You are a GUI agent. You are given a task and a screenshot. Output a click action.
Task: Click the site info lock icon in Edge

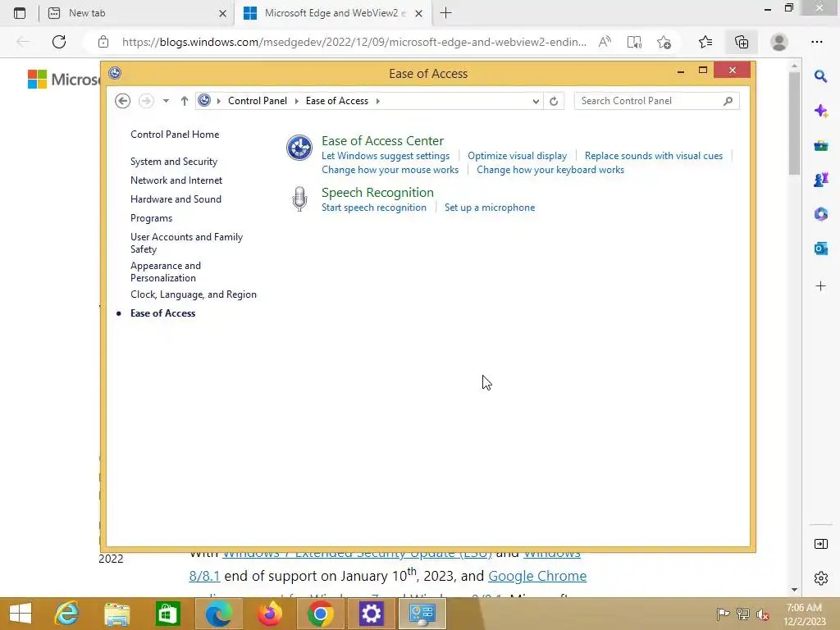103,42
